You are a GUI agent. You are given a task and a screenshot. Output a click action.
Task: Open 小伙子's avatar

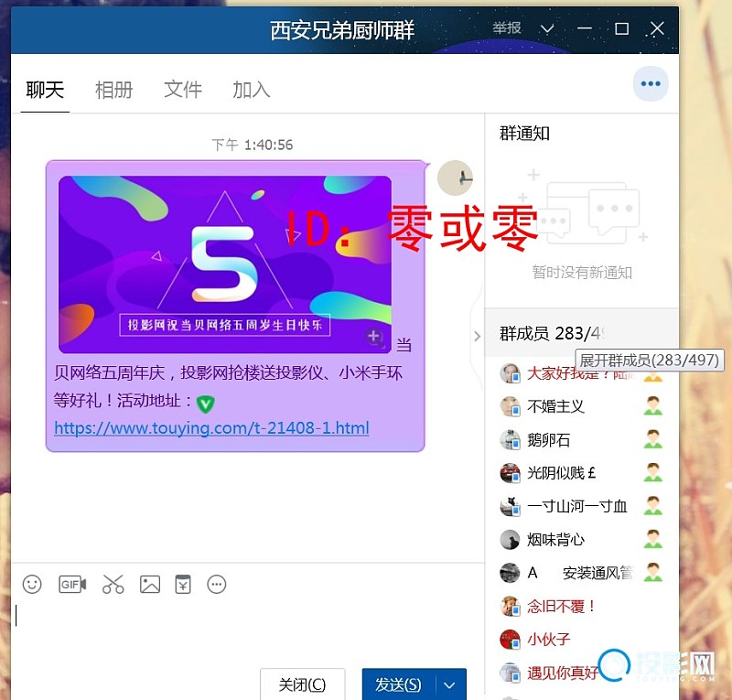(x=510, y=640)
